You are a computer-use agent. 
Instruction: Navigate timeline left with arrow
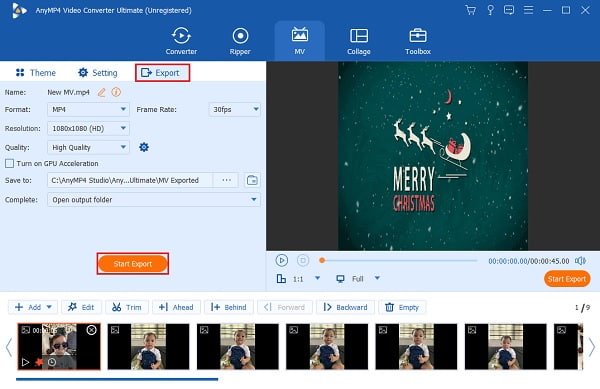9,347
